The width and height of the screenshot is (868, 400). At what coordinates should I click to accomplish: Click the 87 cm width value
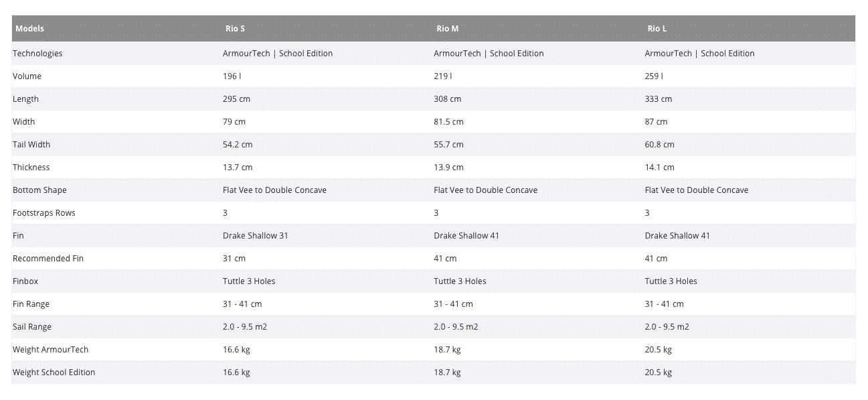(656, 122)
